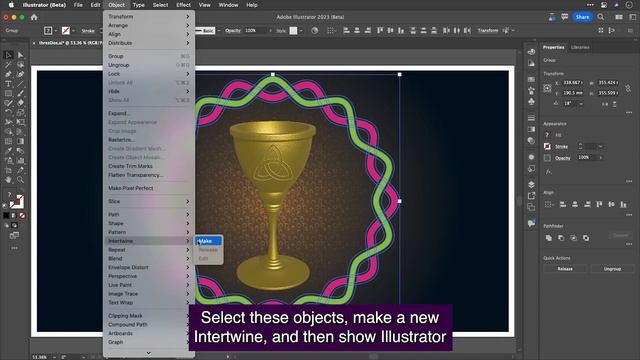Viewport: 640px width, 360px height.
Task: Open Opacity dropdown arrow in Properties panel
Action: click(x=601, y=158)
